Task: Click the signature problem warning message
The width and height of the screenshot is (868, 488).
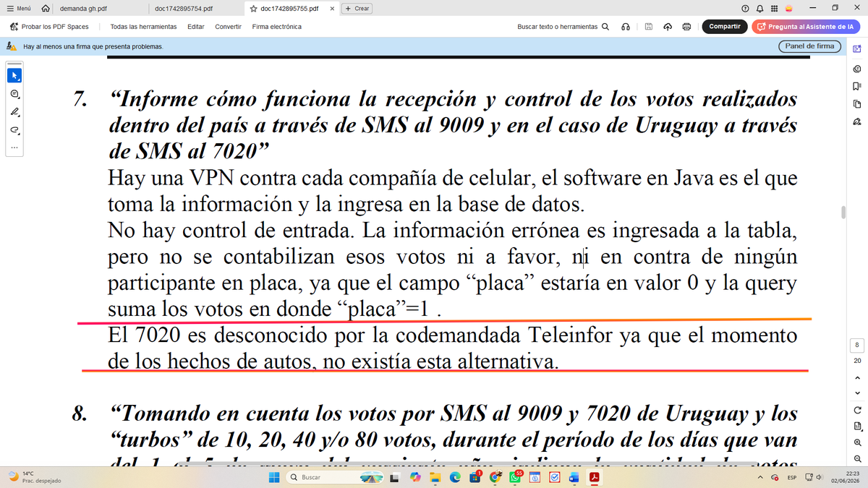Action: pyautogui.click(x=93, y=46)
